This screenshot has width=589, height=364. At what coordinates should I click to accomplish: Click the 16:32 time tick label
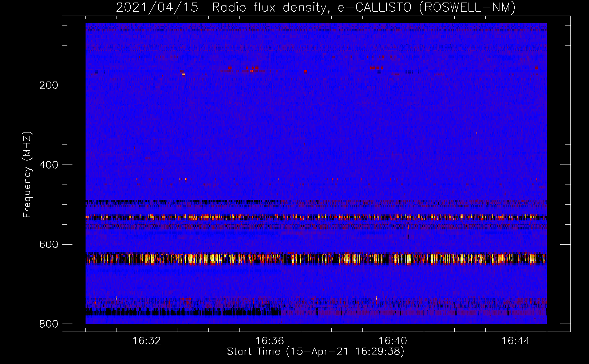pyautogui.click(x=147, y=341)
